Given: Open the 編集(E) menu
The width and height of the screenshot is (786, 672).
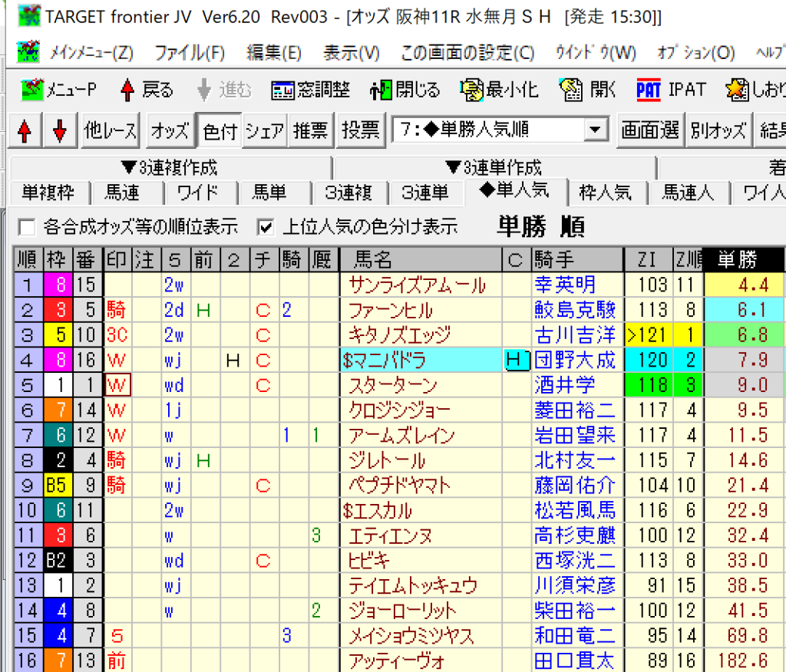Looking at the screenshot, I should tap(274, 52).
